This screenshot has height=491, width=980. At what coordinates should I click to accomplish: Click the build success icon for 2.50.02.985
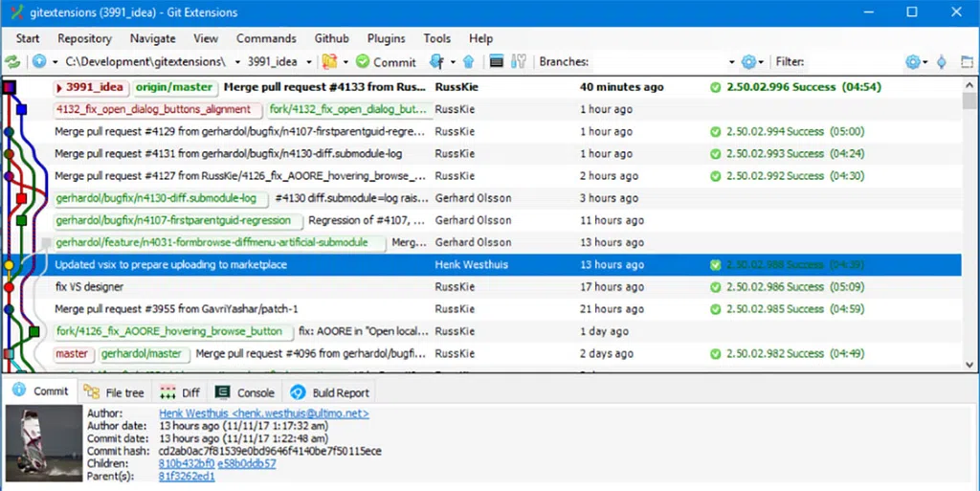715,309
